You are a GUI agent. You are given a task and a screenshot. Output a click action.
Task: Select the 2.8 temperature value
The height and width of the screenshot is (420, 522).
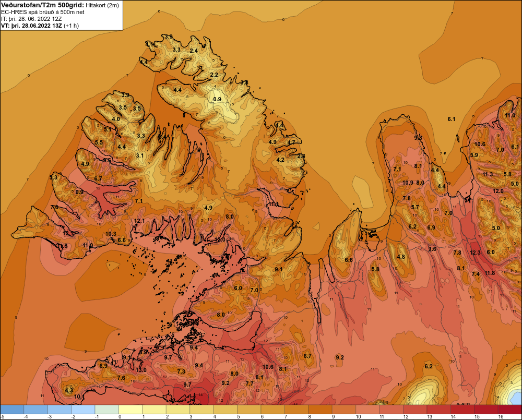[x=301, y=156]
